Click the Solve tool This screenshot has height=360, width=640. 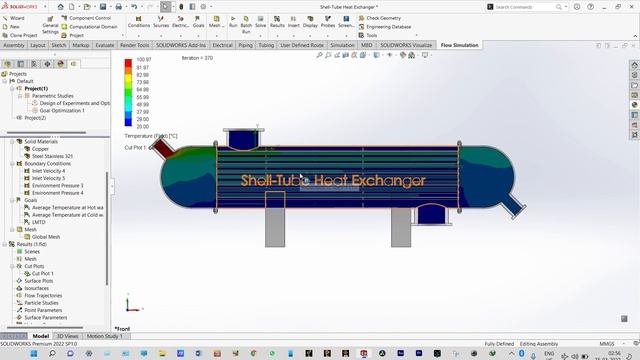pos(260,22)
